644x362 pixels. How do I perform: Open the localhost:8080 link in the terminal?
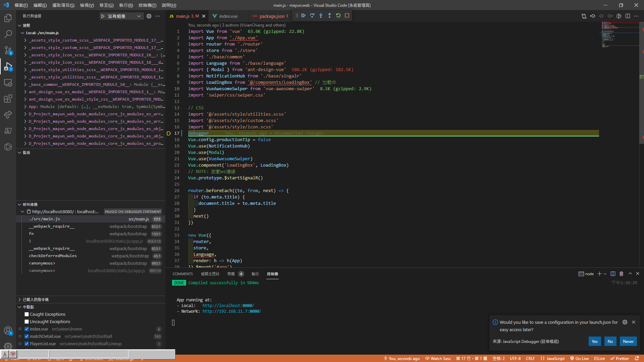click(228, 306)
